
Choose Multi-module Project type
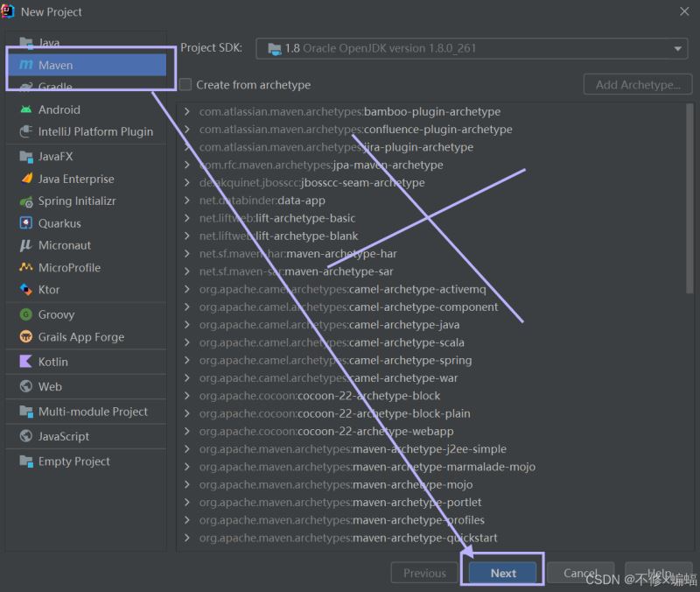pyautogui.click(x=87, y=412)
